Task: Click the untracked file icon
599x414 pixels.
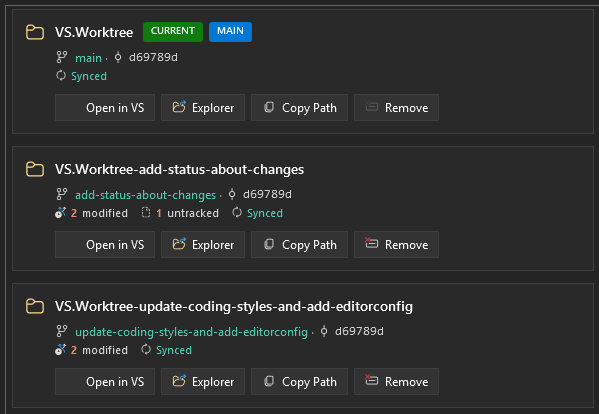Action: [146, 212]
